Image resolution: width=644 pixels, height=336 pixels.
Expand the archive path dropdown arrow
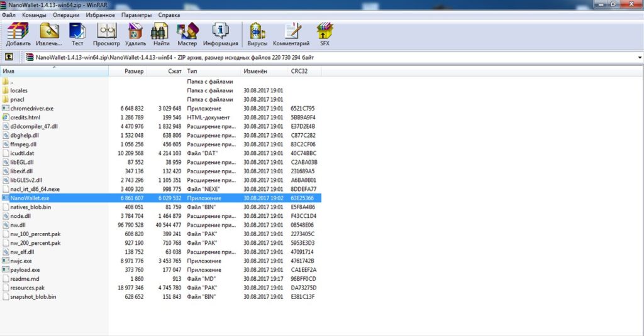coord(640,58)
